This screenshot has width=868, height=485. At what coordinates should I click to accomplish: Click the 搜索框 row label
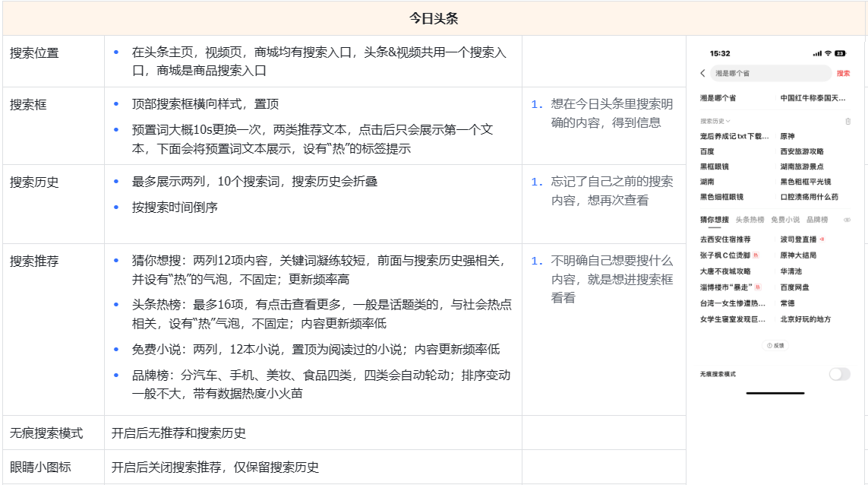27,105
